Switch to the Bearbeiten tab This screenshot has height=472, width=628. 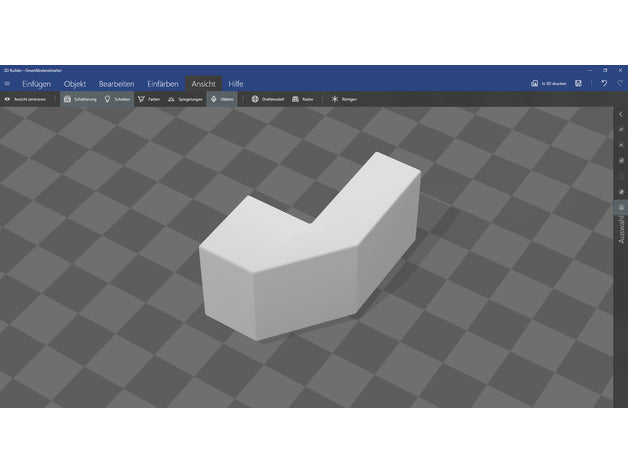pos(117,84)
